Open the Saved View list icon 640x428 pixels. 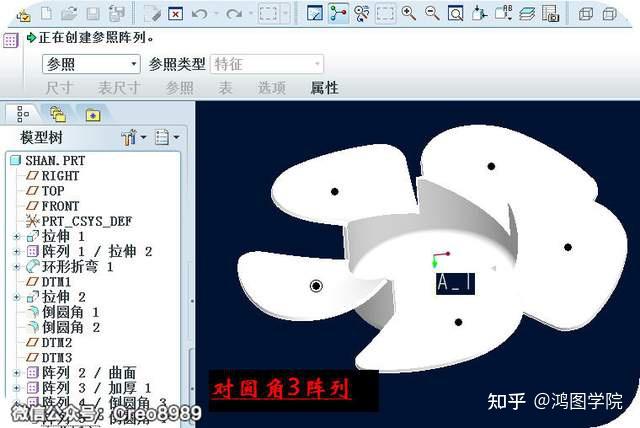tap(503, 13)
